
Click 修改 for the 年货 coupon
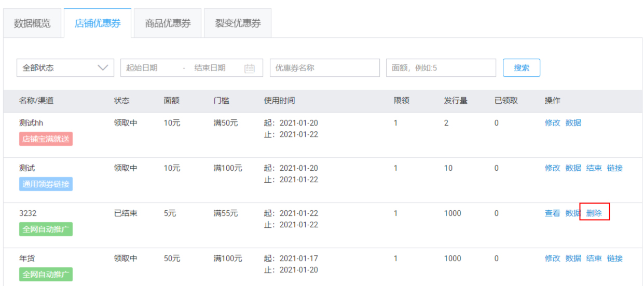point(552,258)
